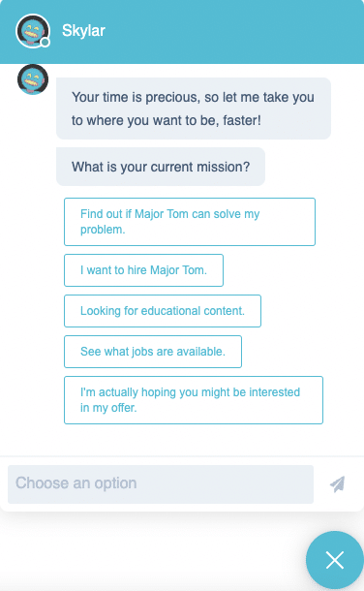Click the teal chat header bar
Screen dimensions: 364x591
point(182,32)
